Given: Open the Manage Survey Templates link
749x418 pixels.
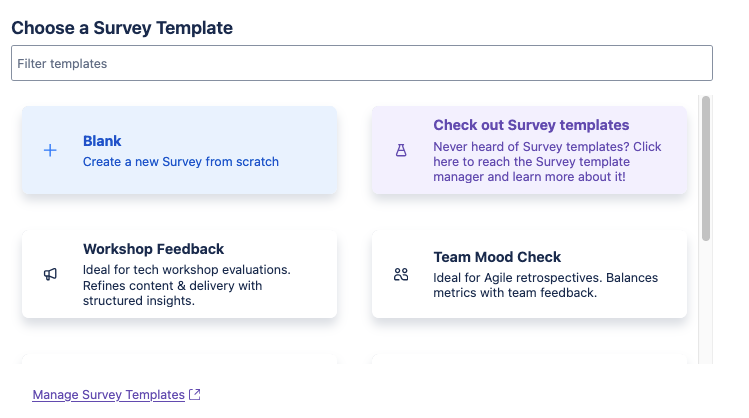Looking at the screenshot, I should tap(108, 395).
